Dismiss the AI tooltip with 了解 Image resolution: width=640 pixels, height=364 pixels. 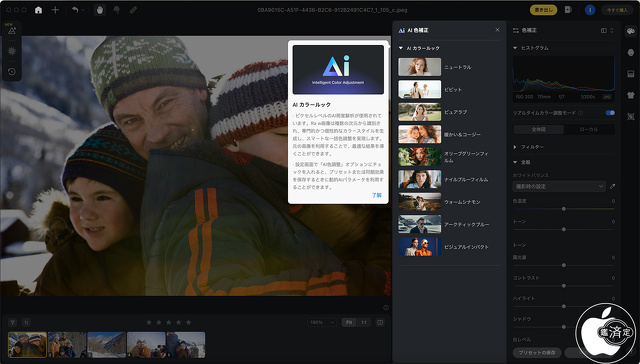376,195
